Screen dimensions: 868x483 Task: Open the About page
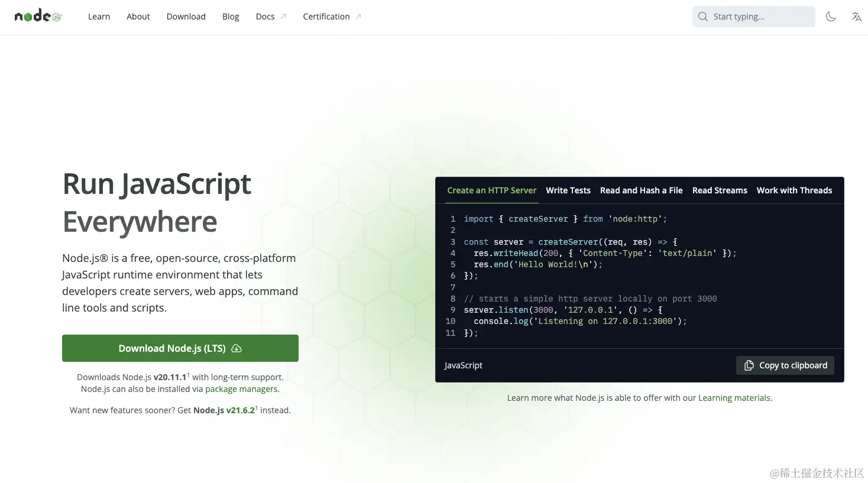138,17
